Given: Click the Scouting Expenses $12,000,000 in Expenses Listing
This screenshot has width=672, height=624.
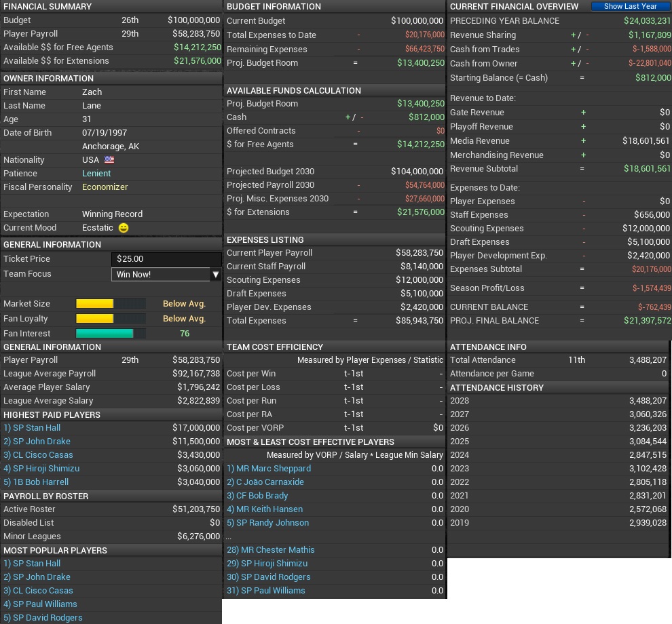Looking at the screenshot, I should click(x=419, y=280).
